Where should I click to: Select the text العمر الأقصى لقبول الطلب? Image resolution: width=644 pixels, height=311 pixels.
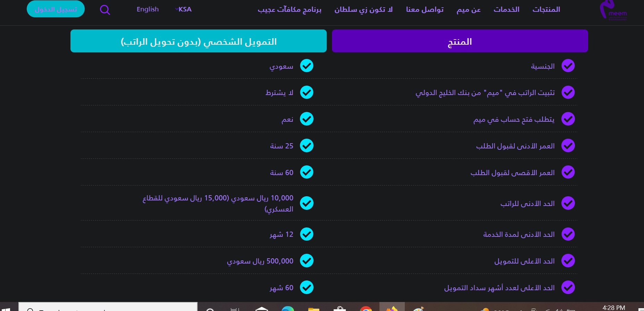tap(512, 172)
